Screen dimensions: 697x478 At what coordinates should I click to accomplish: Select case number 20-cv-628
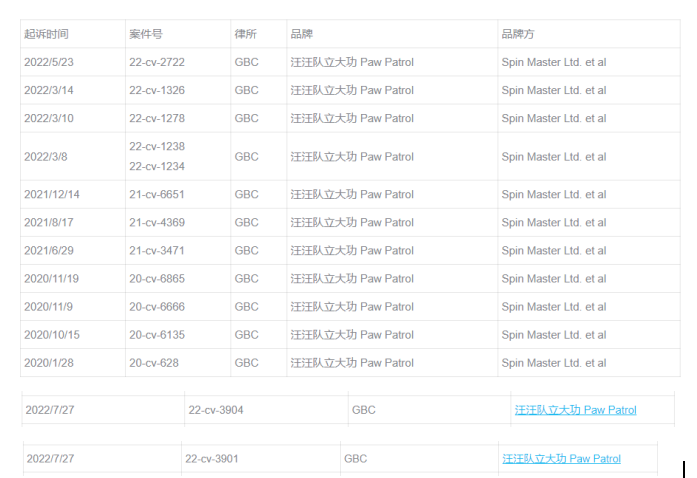coord(153,362)
